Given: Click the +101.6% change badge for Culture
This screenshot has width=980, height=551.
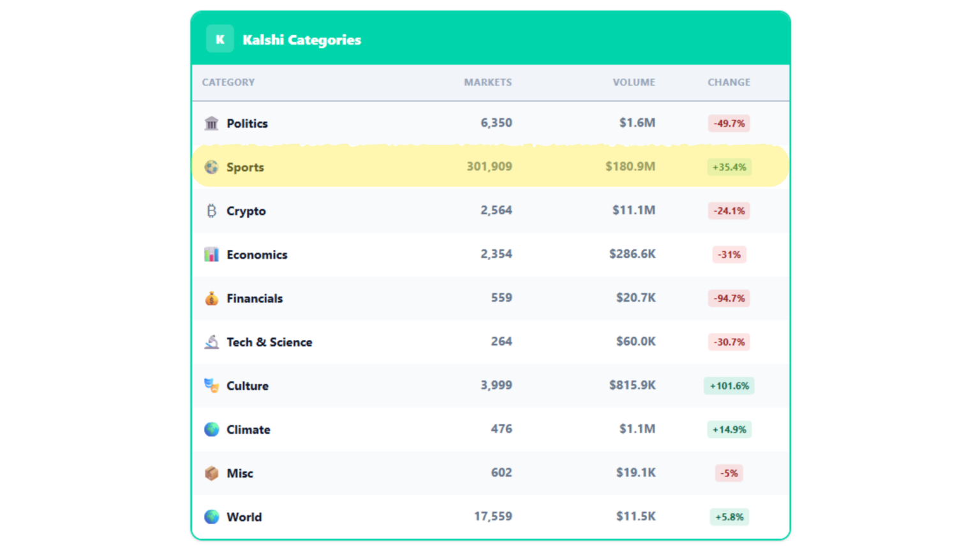Looking at the screenshot, I should (729, 385).
